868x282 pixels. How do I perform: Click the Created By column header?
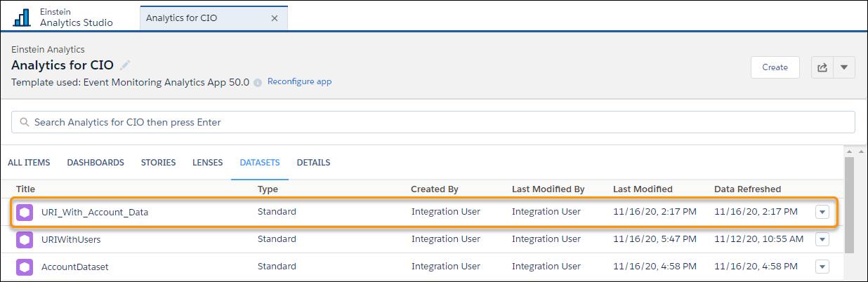click(x=435, y=189)
